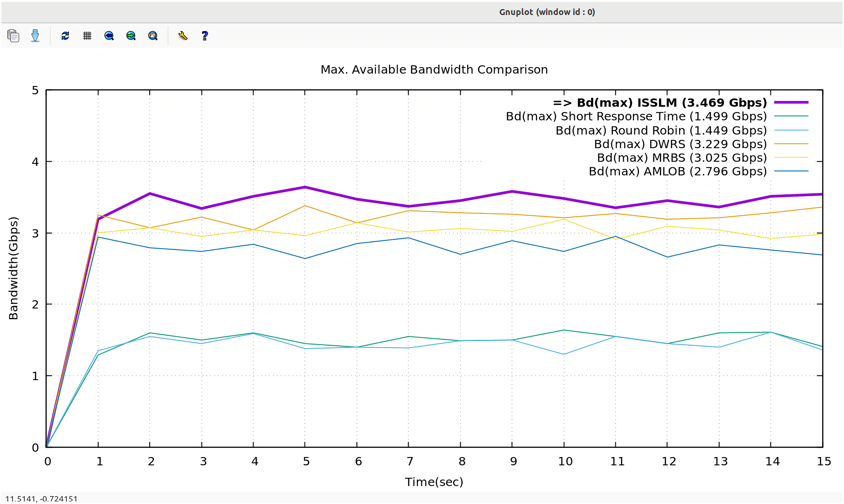Screen dimensions: 844x504
Task: Copy the plot to clipboard
Action: (x=13, y=36)
